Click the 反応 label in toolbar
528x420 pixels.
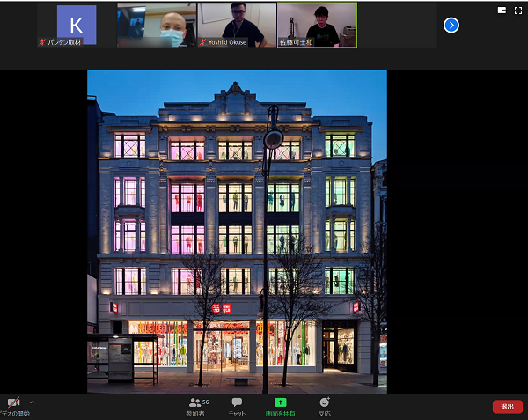(x=325, y=413)
